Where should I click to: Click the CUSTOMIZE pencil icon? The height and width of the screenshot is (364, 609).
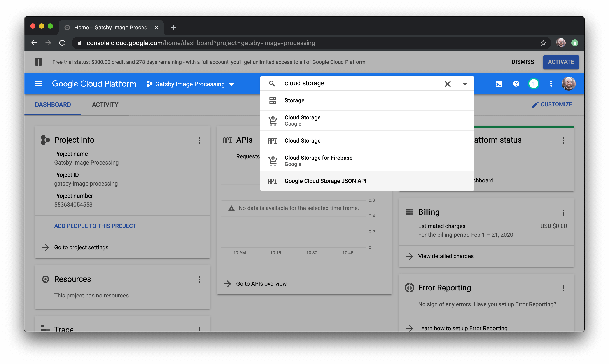pyautogui.click(x=535, y=104)
